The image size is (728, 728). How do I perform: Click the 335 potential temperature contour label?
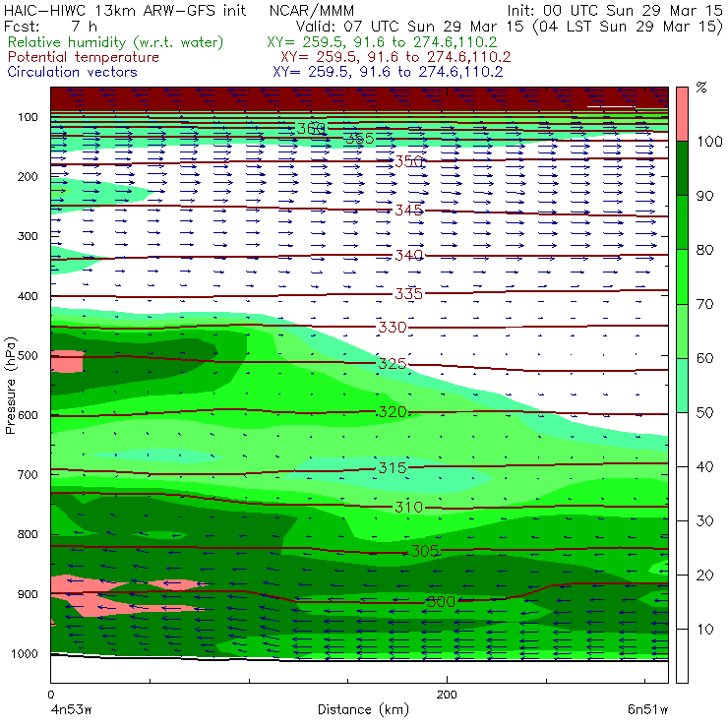point(408,294)
